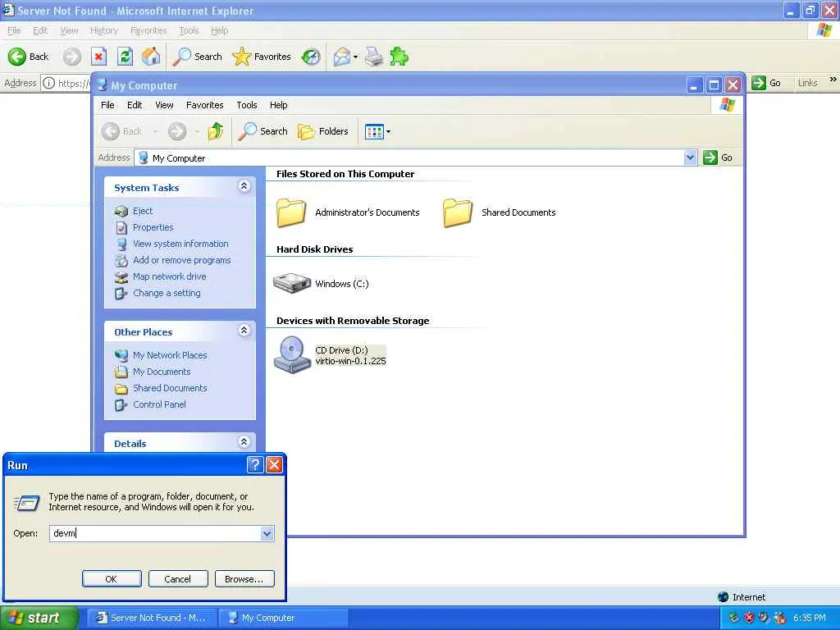
Task: Select the CD Drive (D:) icon
Action: tap(292, 354)
